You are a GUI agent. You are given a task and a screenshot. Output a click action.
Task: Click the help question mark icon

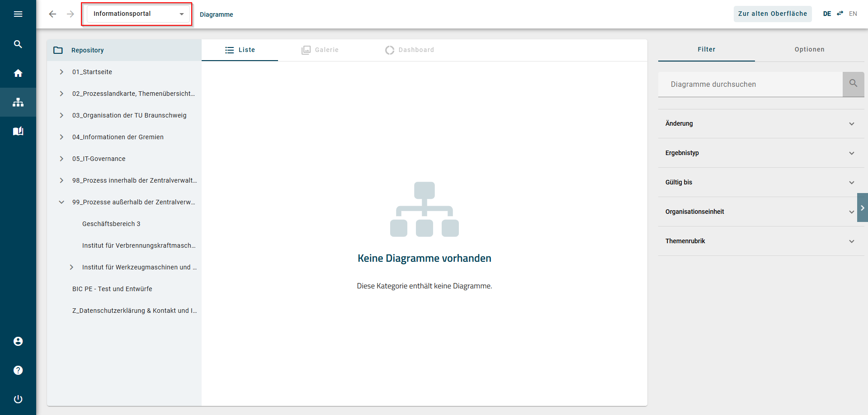tap(18, 370)
